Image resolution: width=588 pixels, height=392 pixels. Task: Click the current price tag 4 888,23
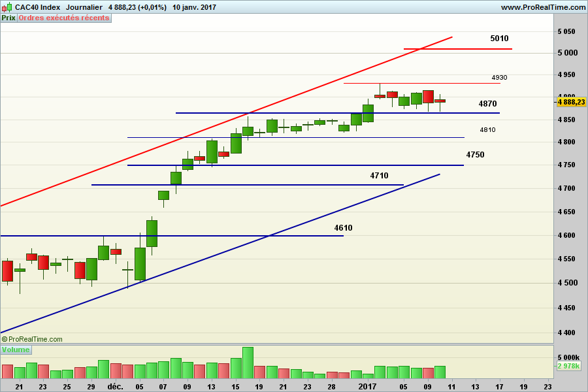[571, 102]
